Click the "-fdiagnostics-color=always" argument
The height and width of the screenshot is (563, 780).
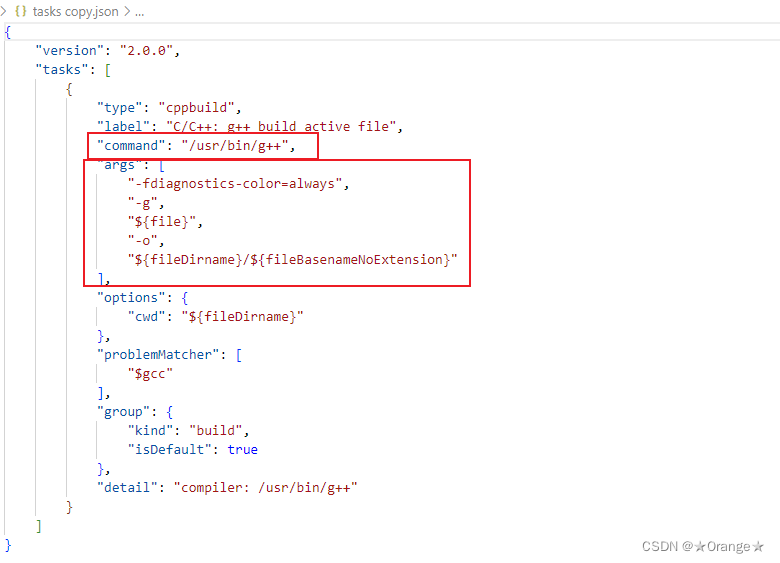pos(235,184)
